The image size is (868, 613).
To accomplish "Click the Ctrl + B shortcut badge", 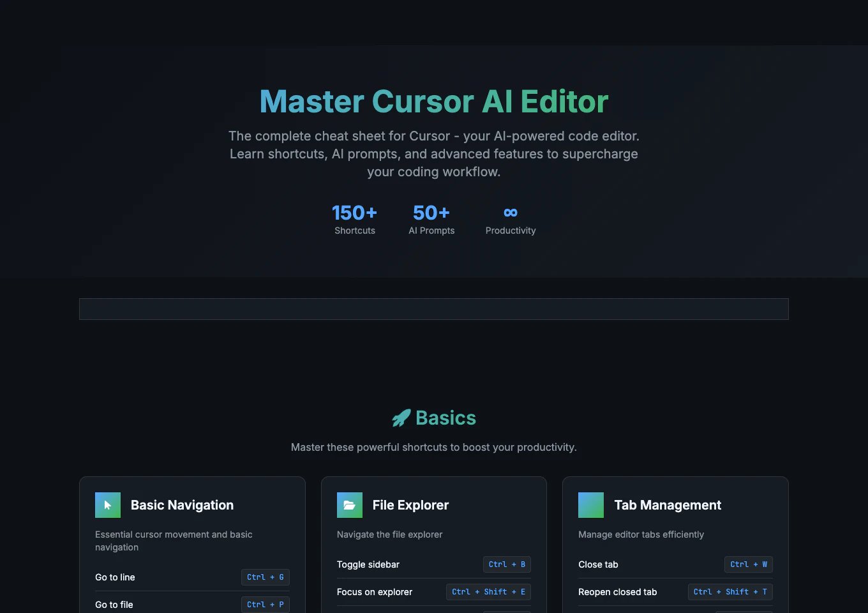I will 507,564.
